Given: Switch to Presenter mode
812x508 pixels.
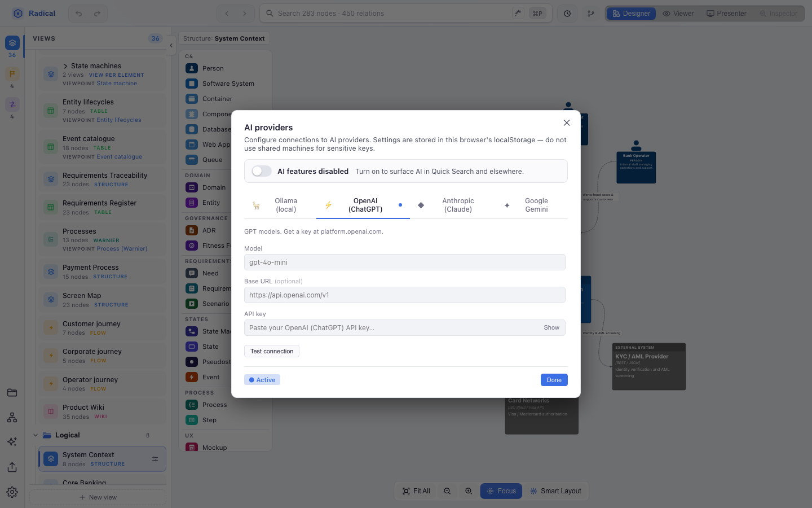Looking at the screenshot, I should point(726,14).
